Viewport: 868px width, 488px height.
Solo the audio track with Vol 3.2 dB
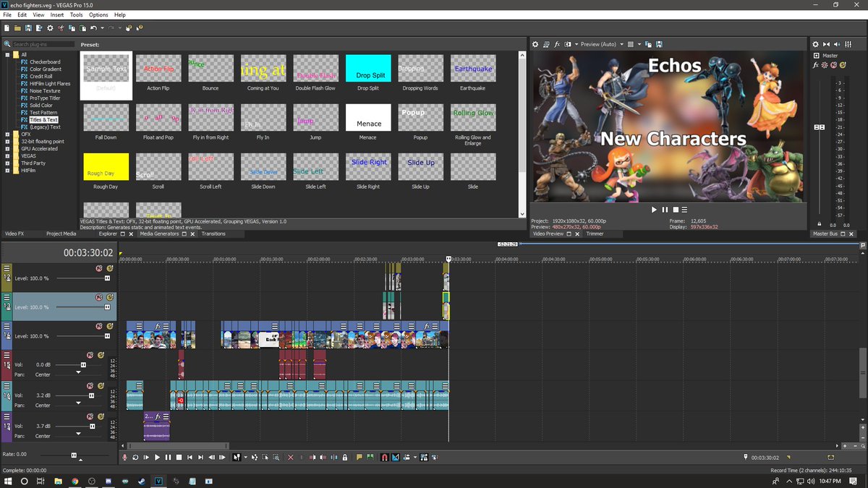[x=101, y=386]
